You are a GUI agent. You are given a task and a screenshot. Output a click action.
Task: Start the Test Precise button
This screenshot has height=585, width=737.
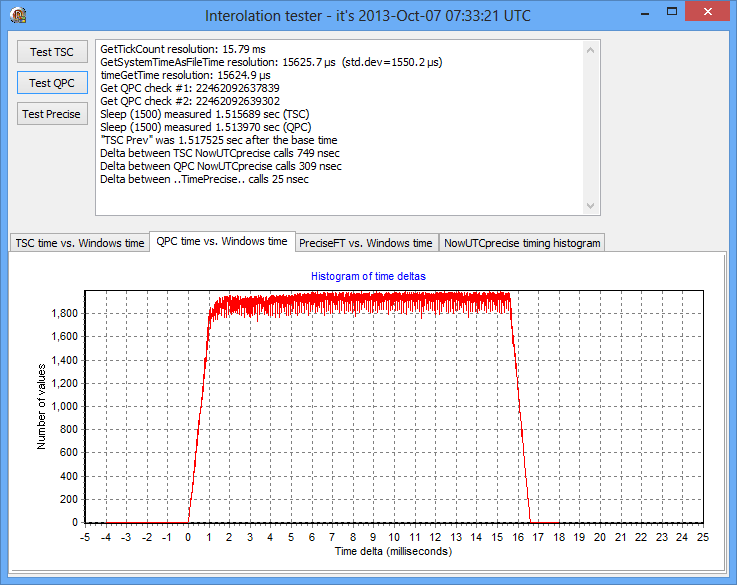pos(52,114)
